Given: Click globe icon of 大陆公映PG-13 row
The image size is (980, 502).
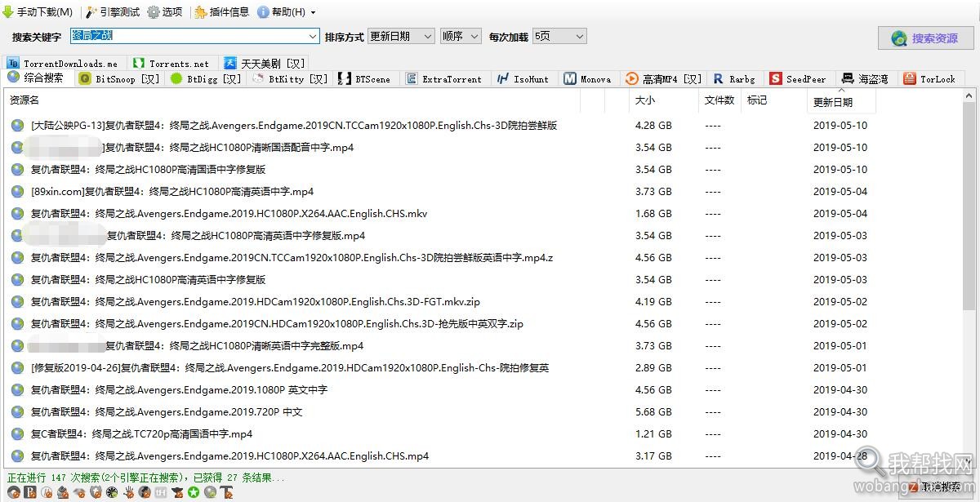Looking at the screenshot, I should tap(17, 126).
